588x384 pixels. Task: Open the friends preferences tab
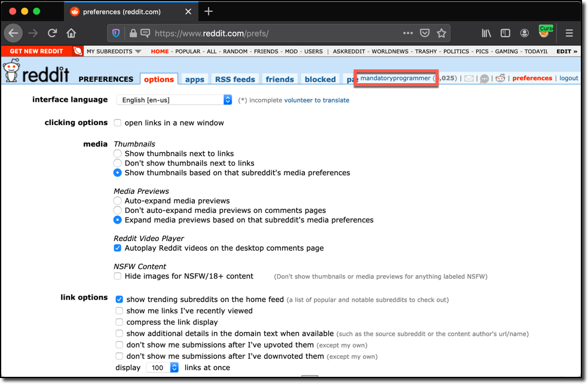click(x=280, y=79)
